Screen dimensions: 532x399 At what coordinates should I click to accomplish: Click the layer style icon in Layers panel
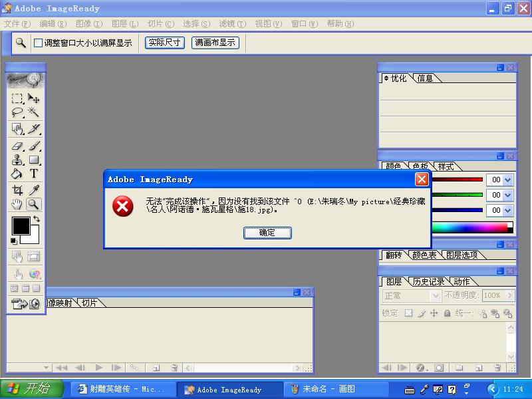click(421, 368)
